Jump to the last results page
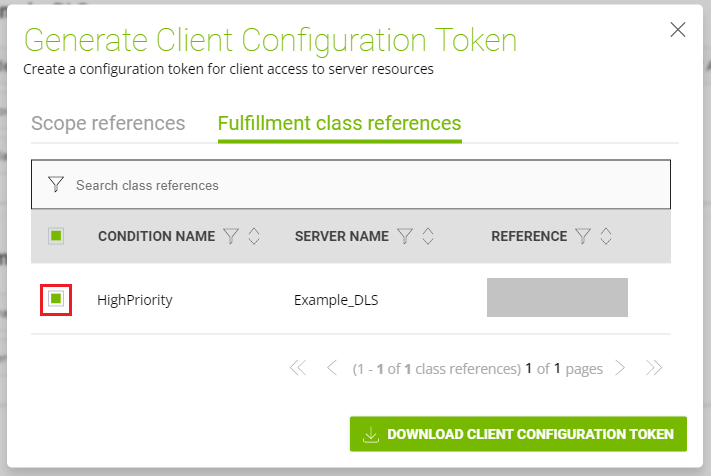This screenshot has width=714, height=476. 654,368
